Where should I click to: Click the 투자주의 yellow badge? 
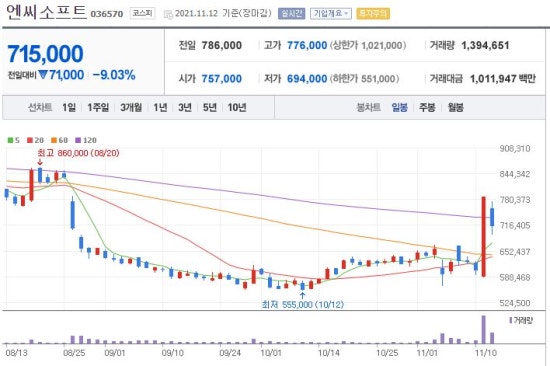coord(373,14)
